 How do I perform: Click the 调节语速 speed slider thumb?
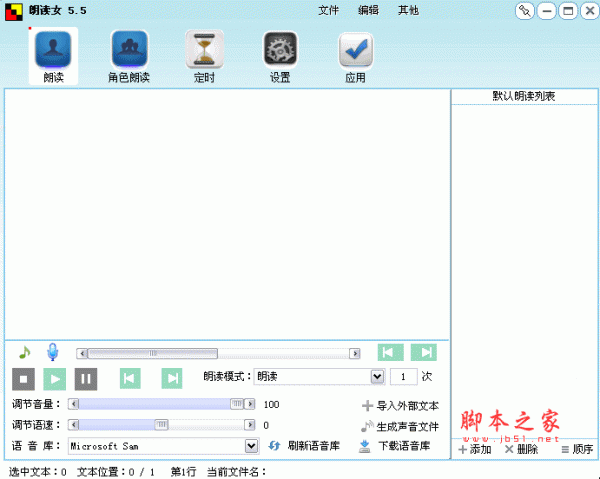click(x=161, y=425)
